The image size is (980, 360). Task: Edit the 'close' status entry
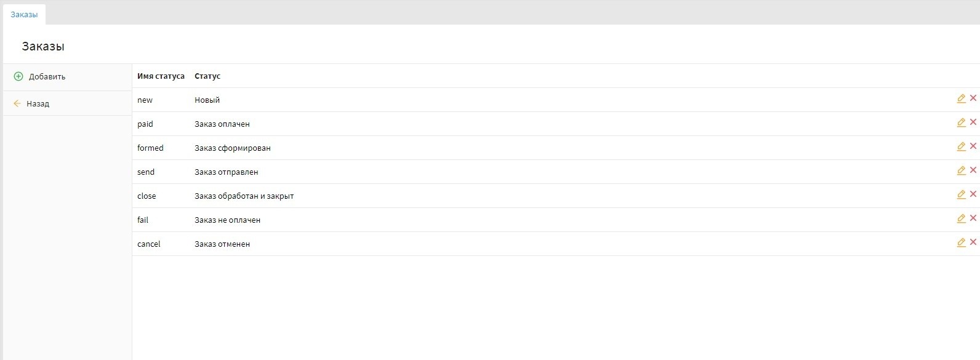click(x=961, y=194)
